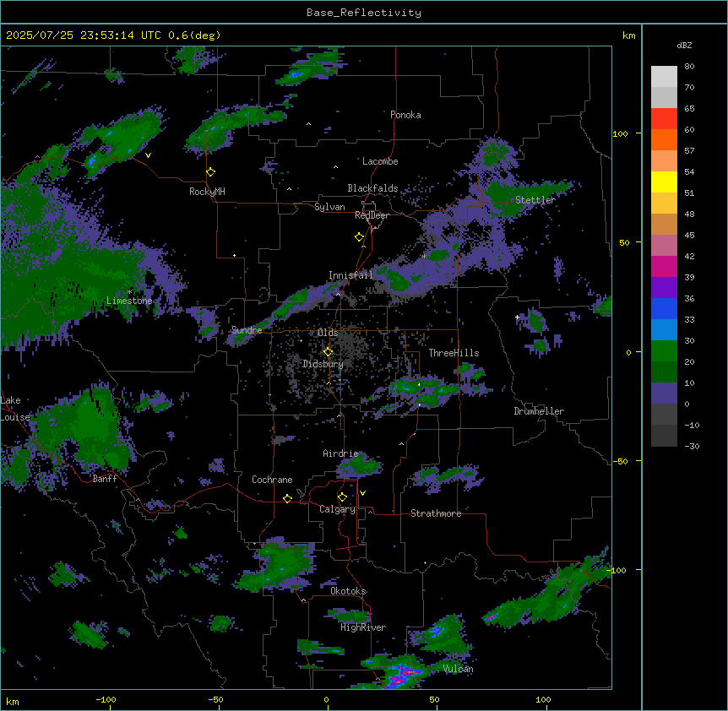728x711 pixels.
Task: Select the Vulcan label
Action: 459,669
